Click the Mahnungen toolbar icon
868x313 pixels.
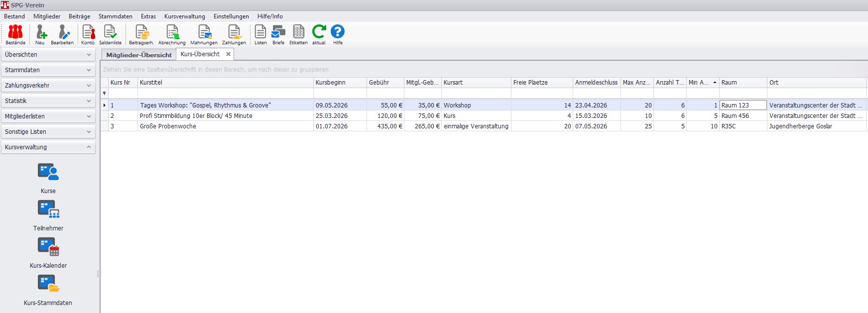click(204, 34)
